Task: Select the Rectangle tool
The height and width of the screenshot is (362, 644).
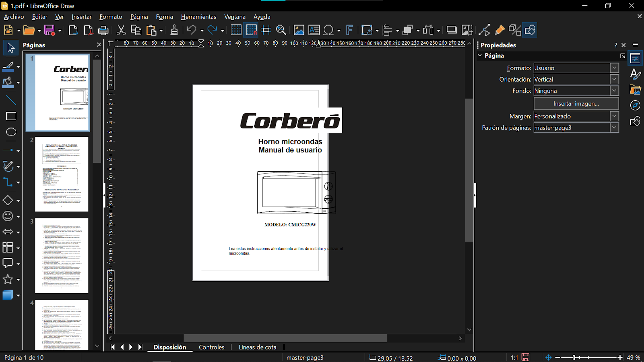Action: pos(11,116)
